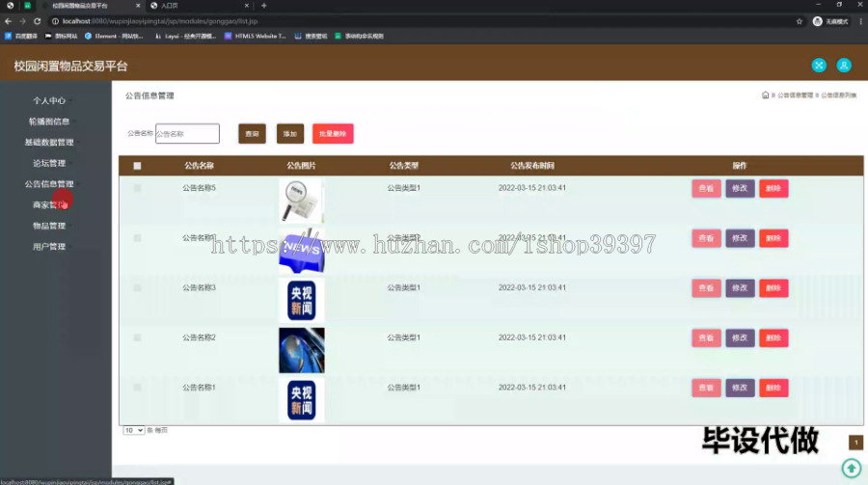The width and height of the screenshot is (868, 485).
Task: Click 删除 for 公告名称4 row
Action: coord(773,238)
